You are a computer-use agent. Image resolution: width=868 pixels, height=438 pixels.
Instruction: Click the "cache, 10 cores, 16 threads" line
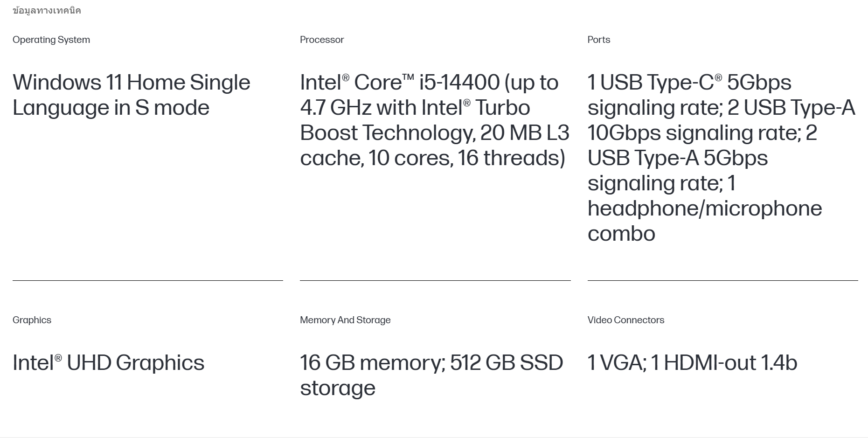432,158
